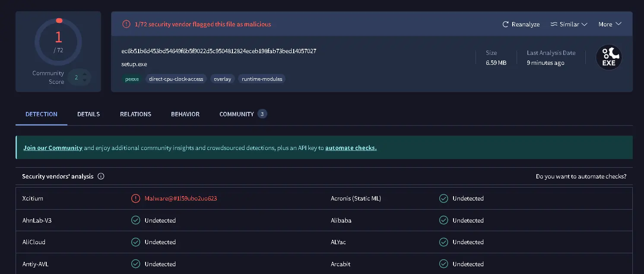Click Xcitium malicious warning icon
The image size is (644, 274).
[136, 198]
